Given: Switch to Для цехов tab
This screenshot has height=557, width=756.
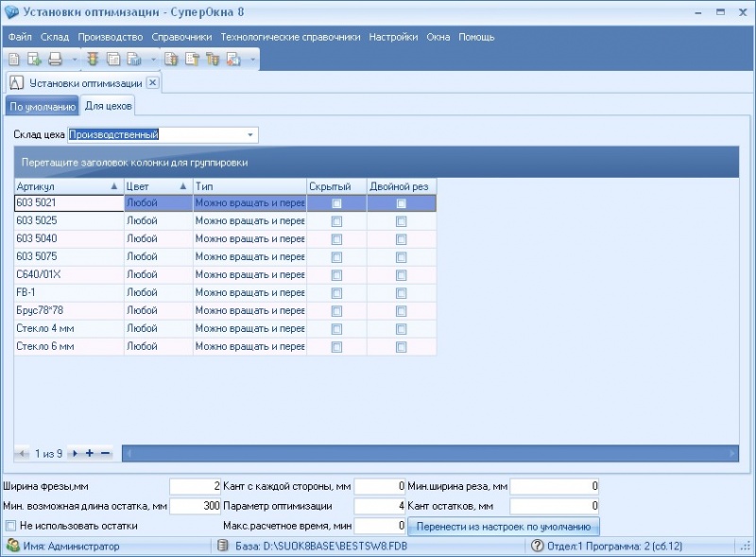Looking at the screenshot, I should (108, 106).
